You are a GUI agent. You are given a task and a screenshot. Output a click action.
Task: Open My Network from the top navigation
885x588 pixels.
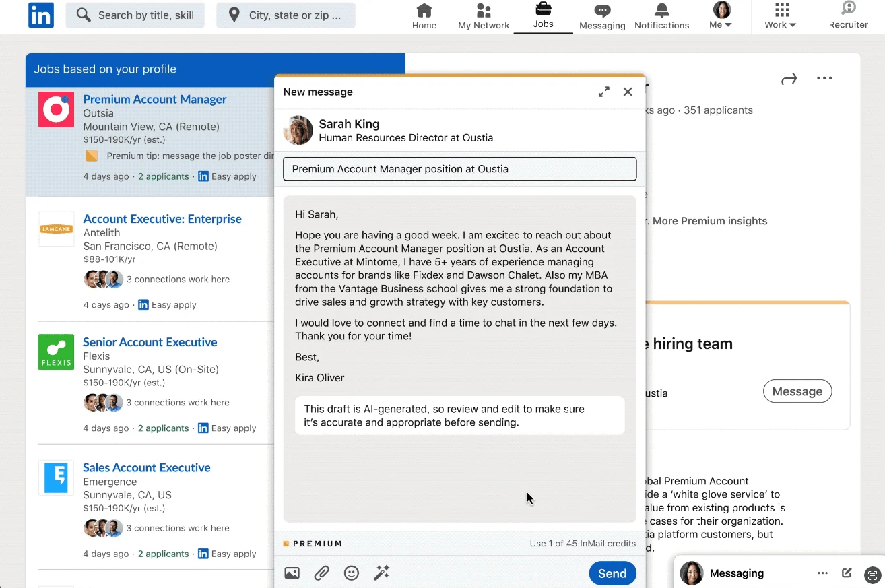point(483,15)
